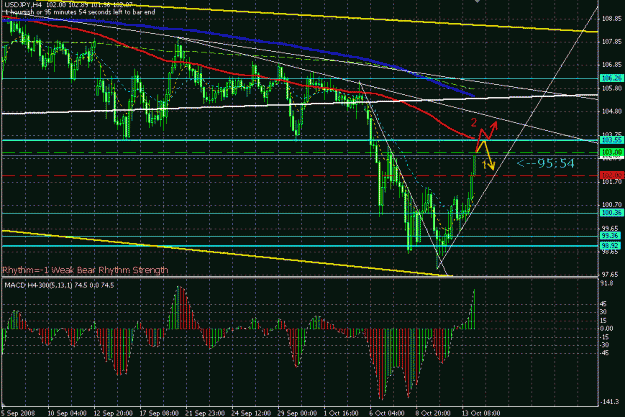The height and width of the screenshot is (417, 625).
Task: Click the 100.70 price axis label
Action: click(x=612, y=205)
